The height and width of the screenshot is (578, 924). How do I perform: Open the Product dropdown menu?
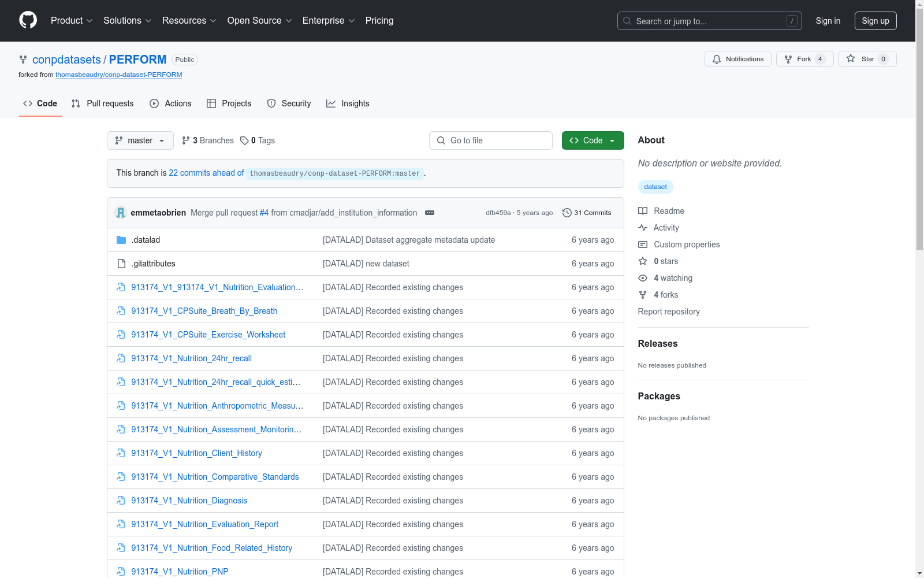[72, 21]
